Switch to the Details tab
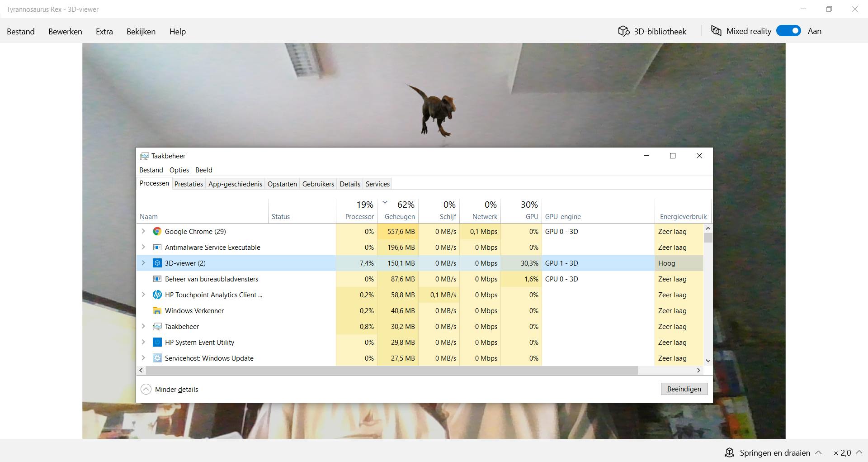The image size is (868, 462). click(350, 184)
